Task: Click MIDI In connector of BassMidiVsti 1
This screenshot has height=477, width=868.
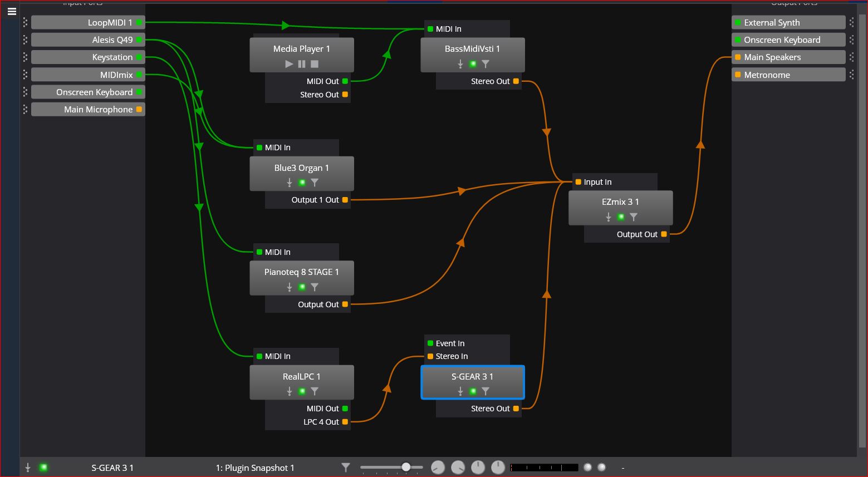Action: coord(430,29)
